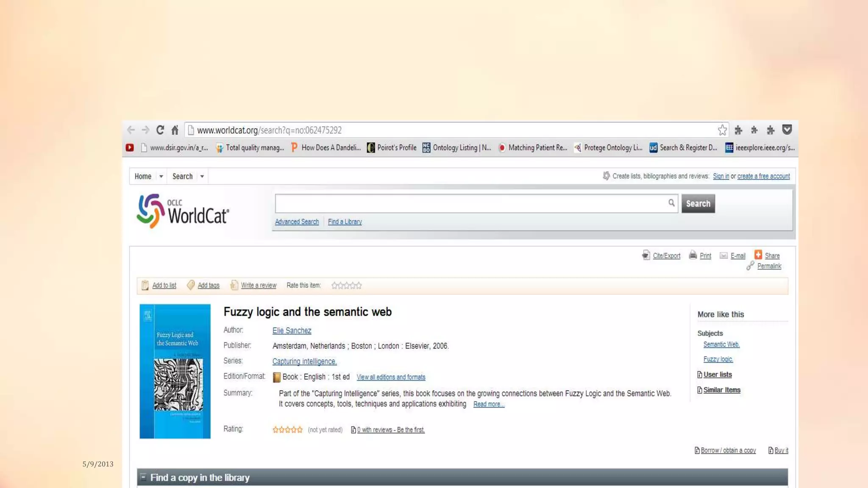Go to browser home icon
The image size is (868, 488).
[175, 130]
